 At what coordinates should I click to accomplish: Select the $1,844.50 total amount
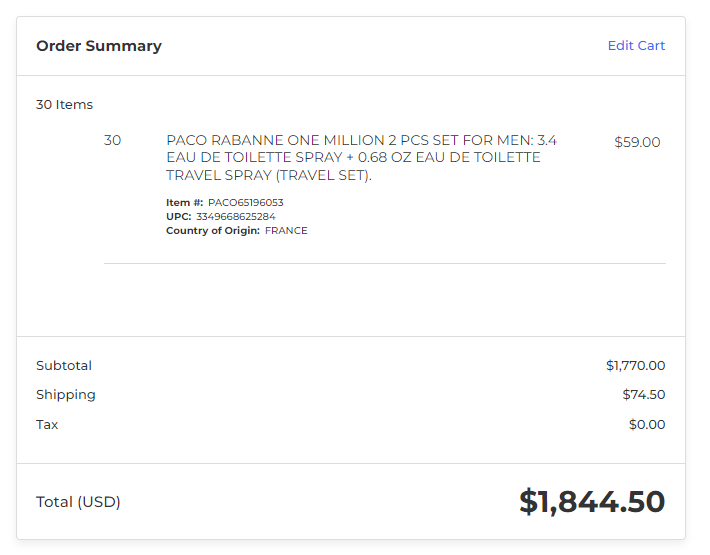click(x=592, y=502)
